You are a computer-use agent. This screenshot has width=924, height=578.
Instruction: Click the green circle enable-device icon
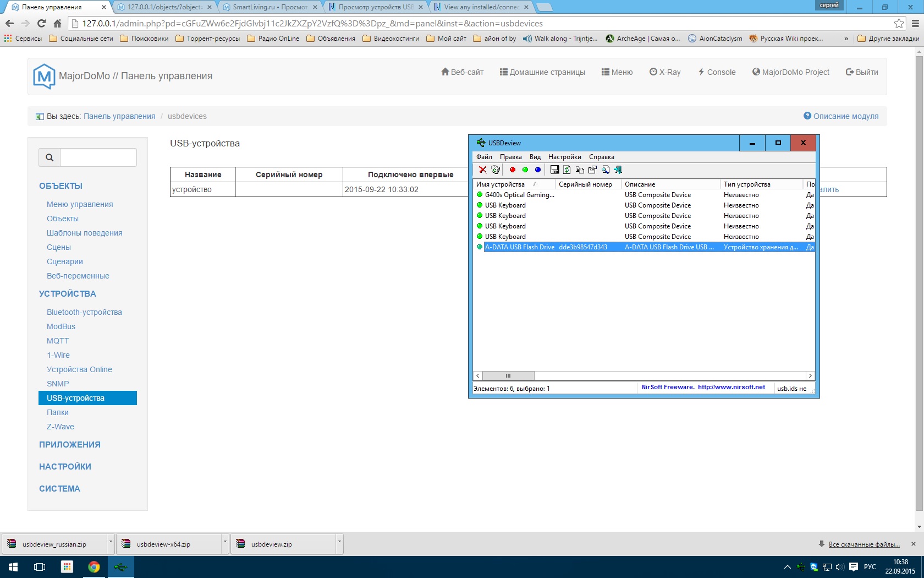click(525, 170)
